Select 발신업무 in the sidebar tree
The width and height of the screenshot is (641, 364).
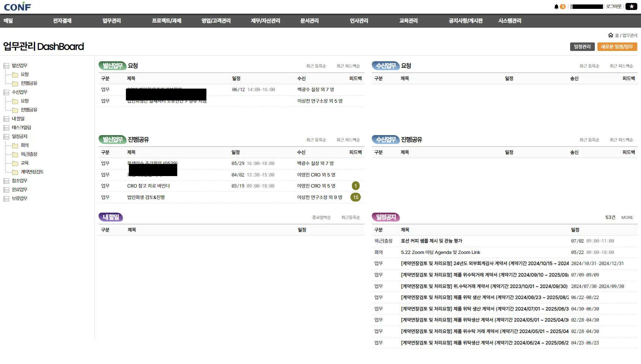(x=20, y=66)
